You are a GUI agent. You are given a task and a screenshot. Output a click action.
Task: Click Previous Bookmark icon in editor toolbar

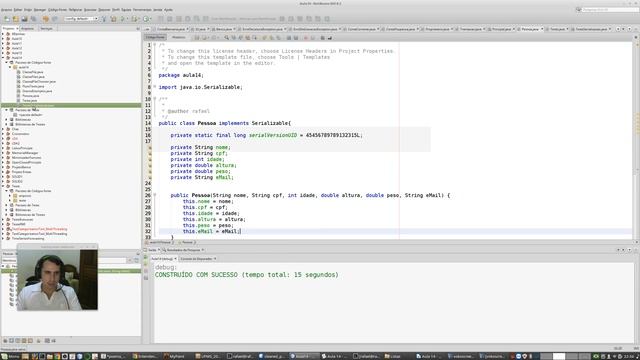[x=264, y=38]
